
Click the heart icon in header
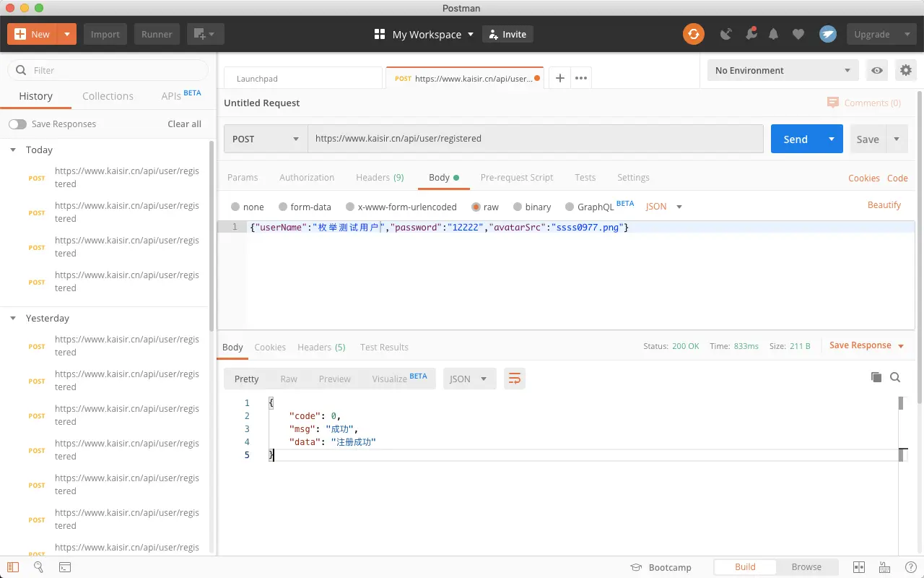click(798, 34)
